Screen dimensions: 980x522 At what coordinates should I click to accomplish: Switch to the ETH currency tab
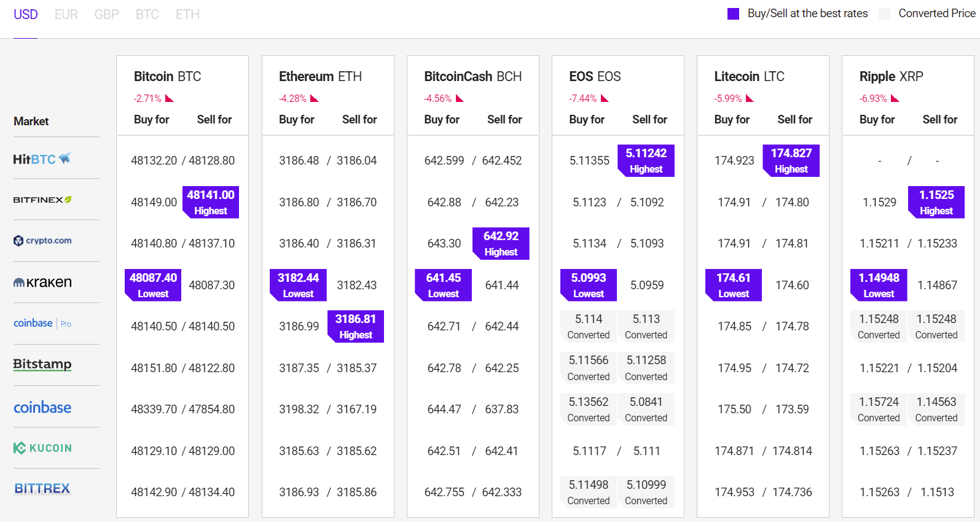(187, 14)
